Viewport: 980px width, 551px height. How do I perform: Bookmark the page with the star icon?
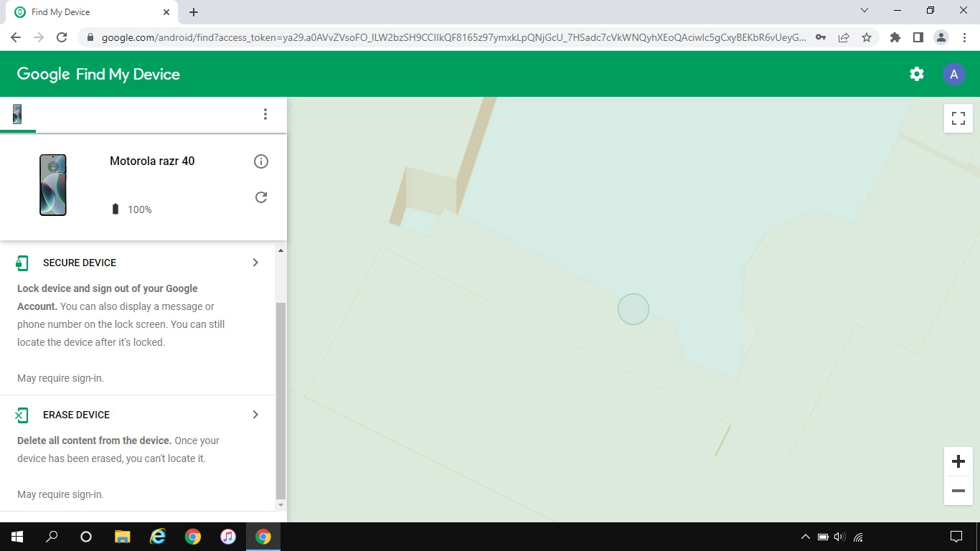click(867, 37)
